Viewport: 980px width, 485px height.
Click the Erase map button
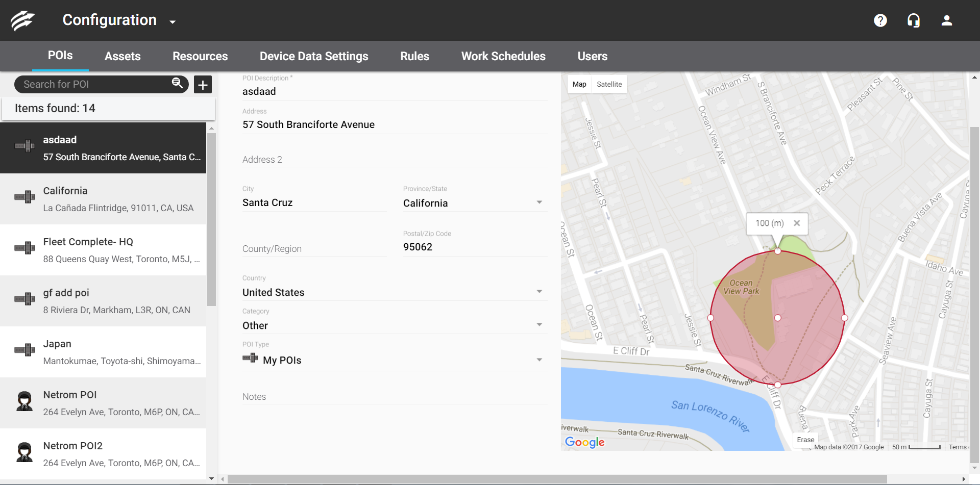805,440
